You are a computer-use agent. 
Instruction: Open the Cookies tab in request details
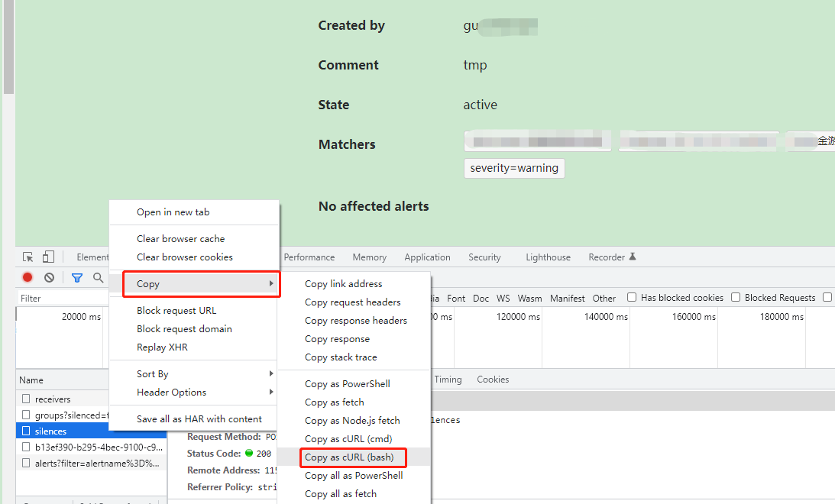click(493, 380)
